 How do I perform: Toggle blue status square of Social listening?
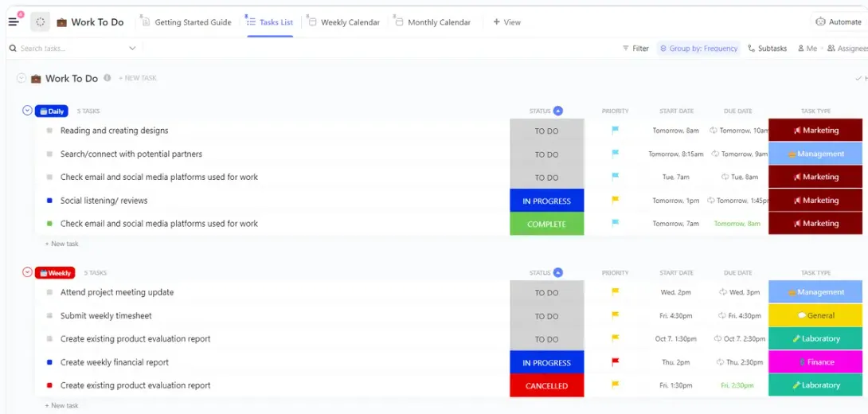tap(49, 201)
